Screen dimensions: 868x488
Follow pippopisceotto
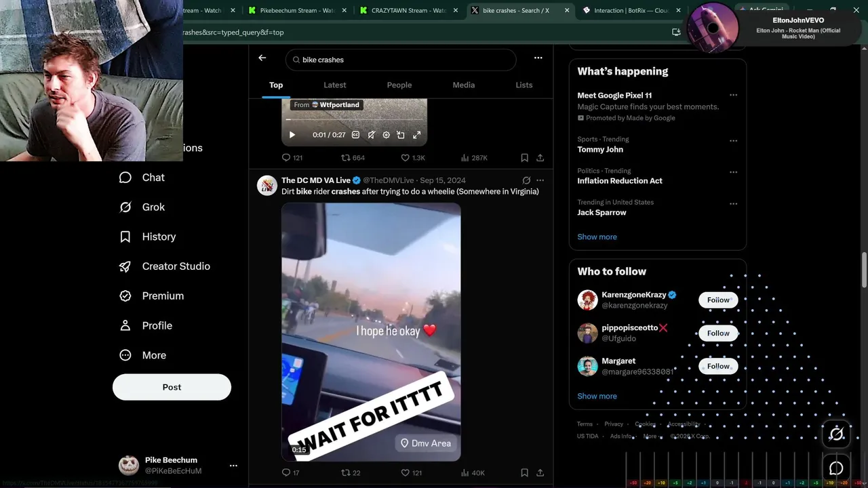click(x=718, y=333)
